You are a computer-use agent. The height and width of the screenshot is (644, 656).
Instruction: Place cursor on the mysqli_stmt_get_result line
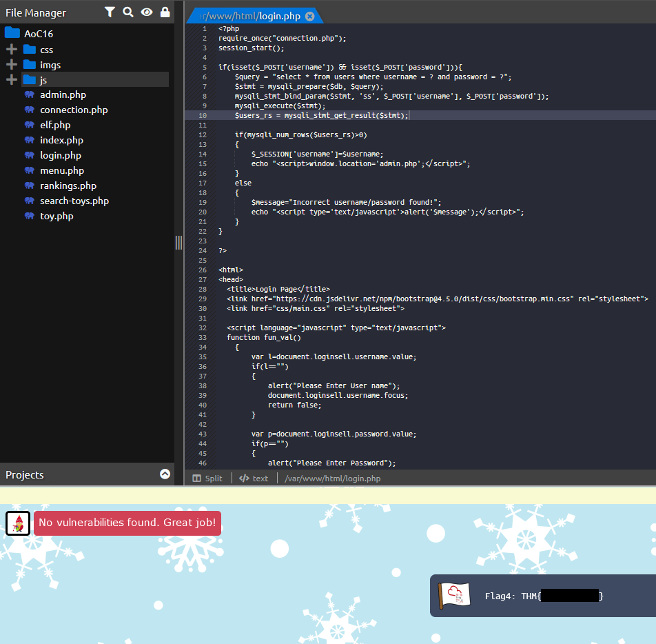(x=321, y=116)
